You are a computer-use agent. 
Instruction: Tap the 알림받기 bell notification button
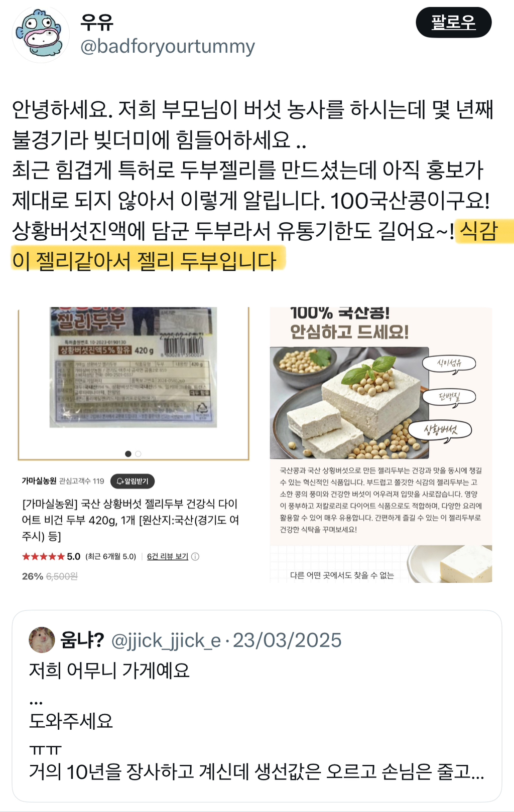click(x=133, y=481)
